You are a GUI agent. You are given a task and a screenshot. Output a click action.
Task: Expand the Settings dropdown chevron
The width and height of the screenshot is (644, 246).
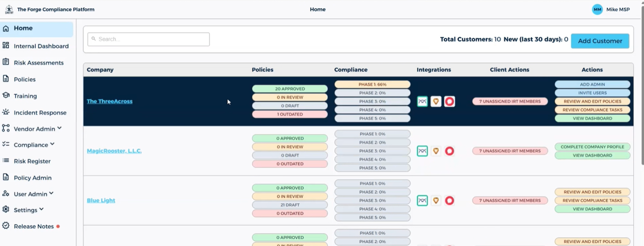(x=41, y=209)
